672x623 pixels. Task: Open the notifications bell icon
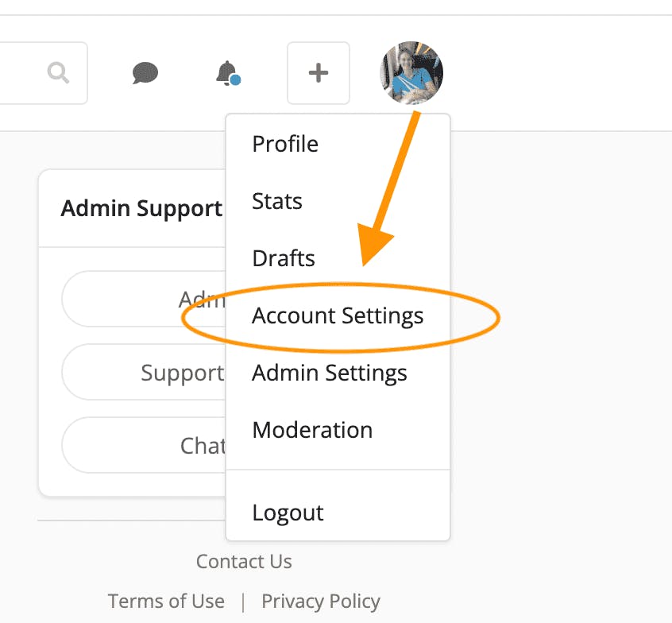click(x=228, y=73)
